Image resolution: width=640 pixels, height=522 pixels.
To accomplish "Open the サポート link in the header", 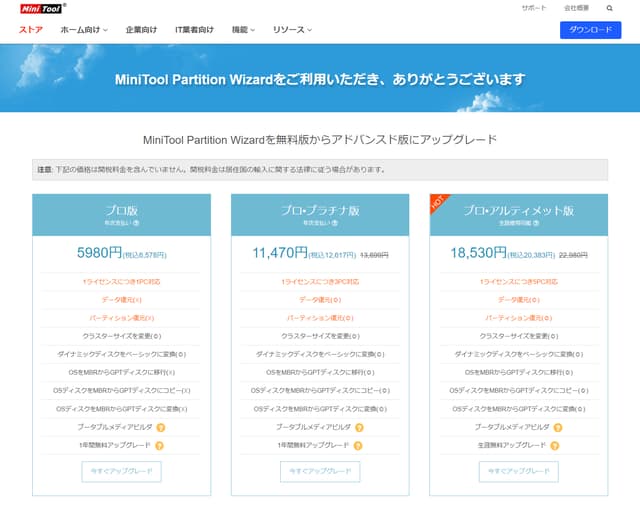I will coord(534,8).
